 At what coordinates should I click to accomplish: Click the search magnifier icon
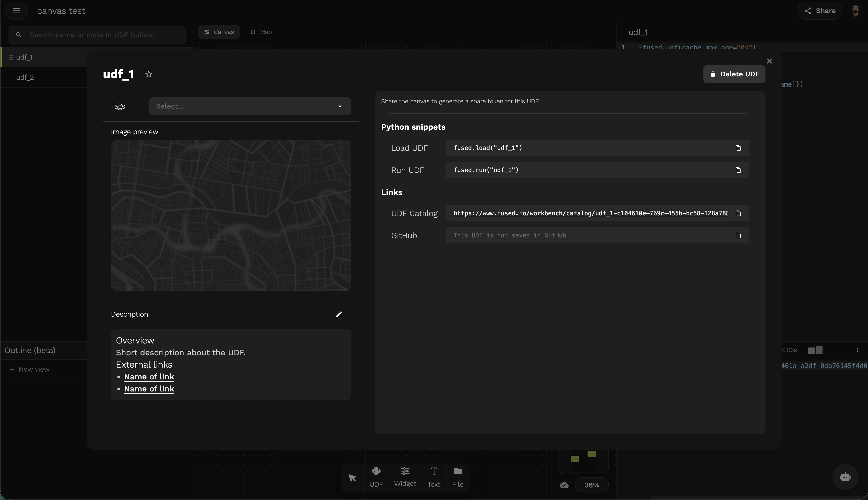19,35
